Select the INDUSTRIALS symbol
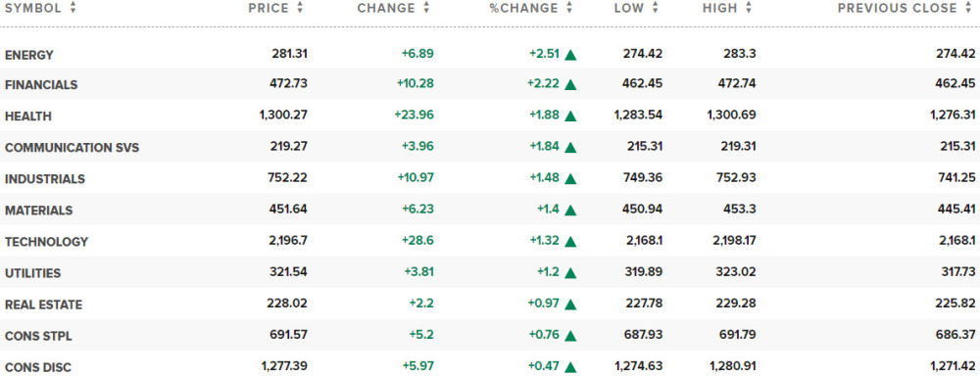980x376 pixels. tap(44, 179)
